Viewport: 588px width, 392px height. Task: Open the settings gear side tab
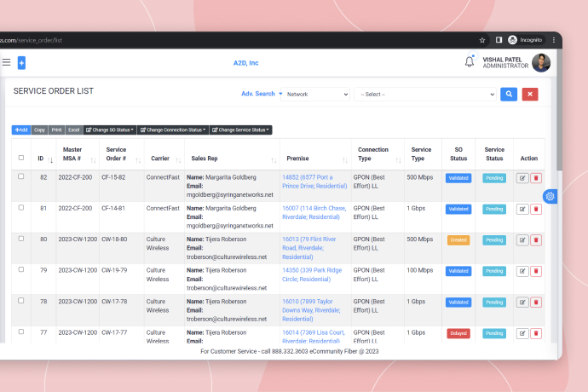click(550, 196)
